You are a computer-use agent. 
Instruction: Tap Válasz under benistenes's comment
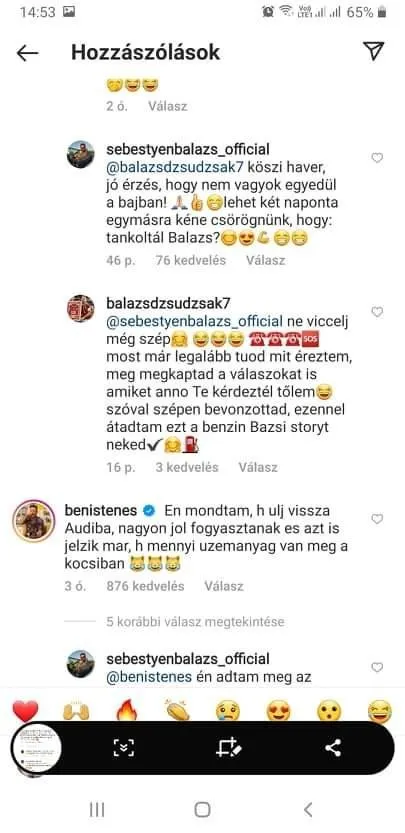(224, 586)
